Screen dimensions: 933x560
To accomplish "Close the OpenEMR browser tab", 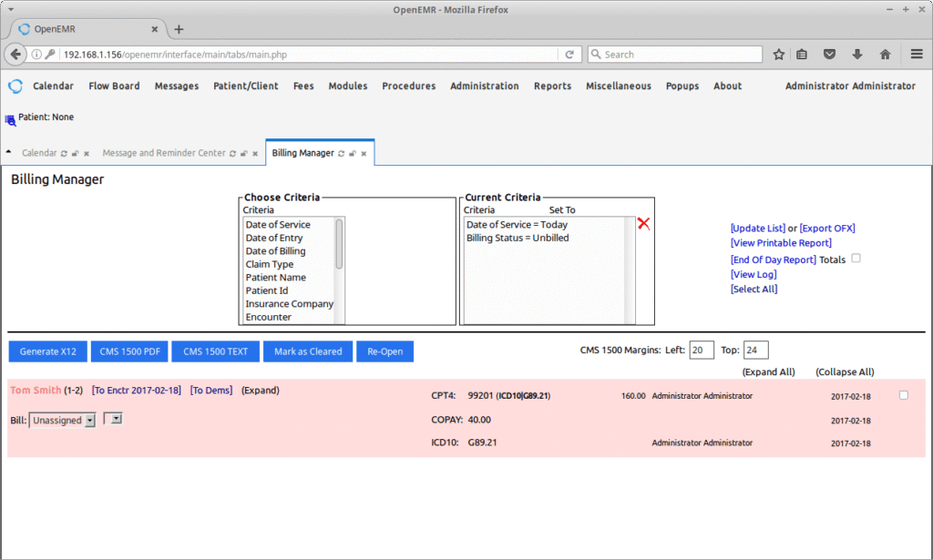I will tap(155, 28).
